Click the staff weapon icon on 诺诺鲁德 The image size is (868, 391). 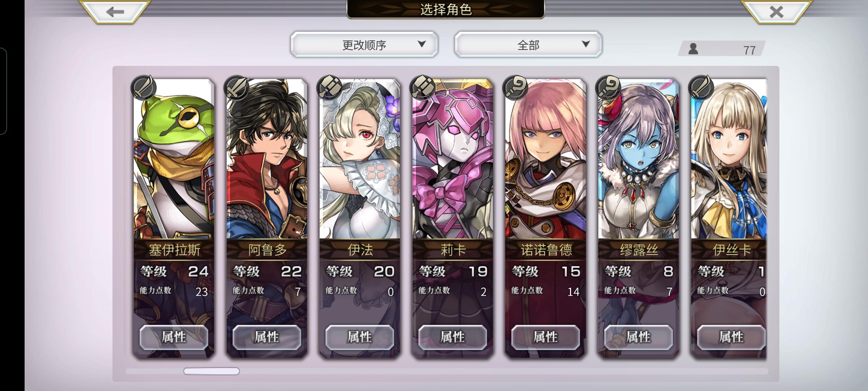point(515,88)
